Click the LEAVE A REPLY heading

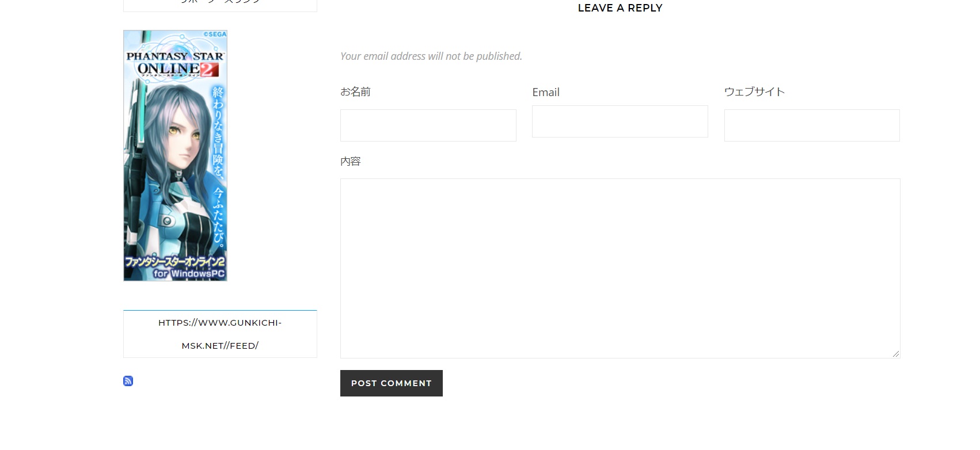pyautogui.click(x=620, y=8)
